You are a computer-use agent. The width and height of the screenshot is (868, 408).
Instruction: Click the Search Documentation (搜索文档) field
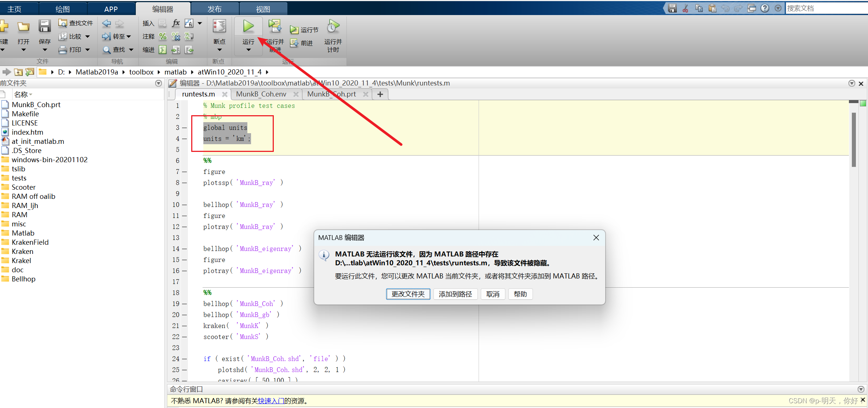(x=826, y=8)
